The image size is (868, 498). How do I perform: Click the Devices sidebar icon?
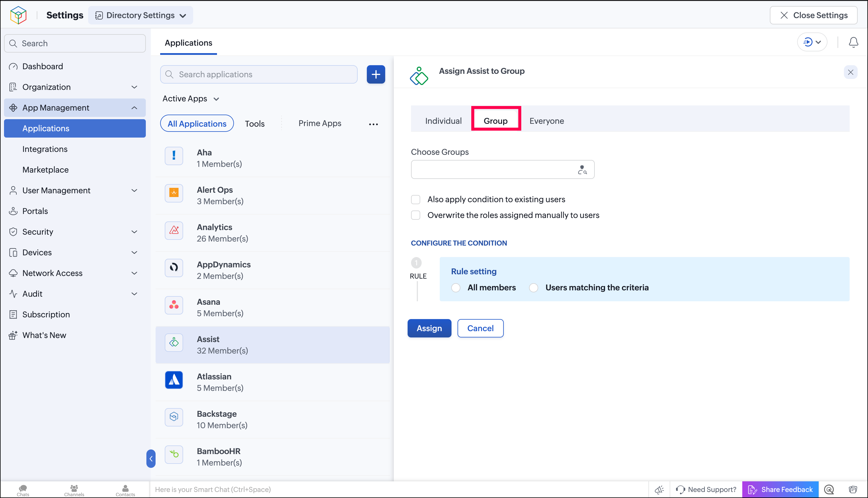click(13, 252)
